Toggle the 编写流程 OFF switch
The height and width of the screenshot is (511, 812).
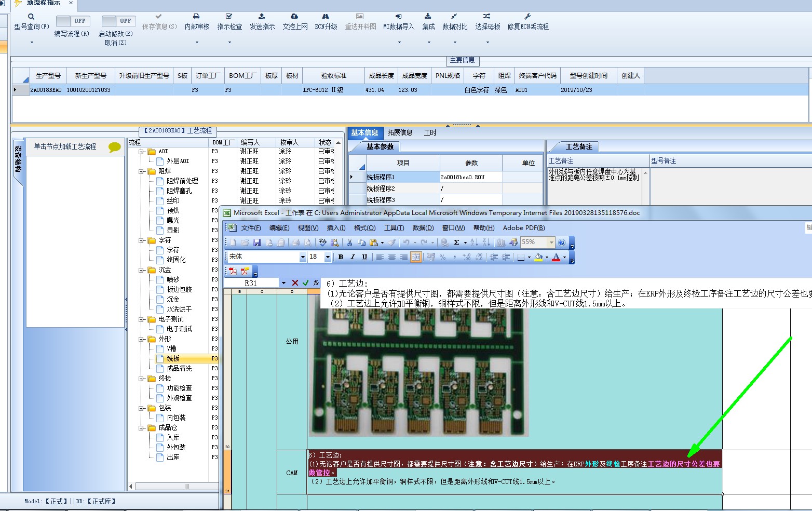(72, 21)
